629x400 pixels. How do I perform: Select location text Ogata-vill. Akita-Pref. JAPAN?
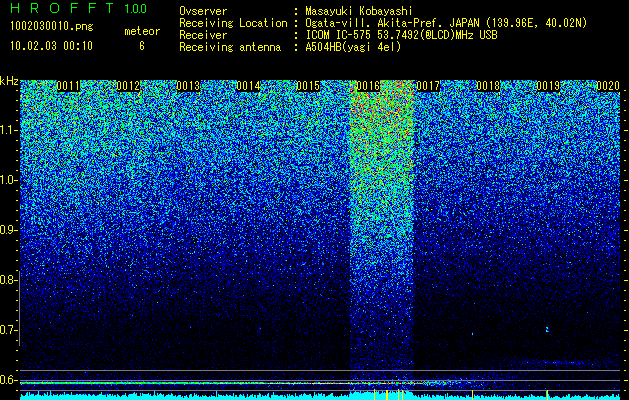(x=393, y=23)
